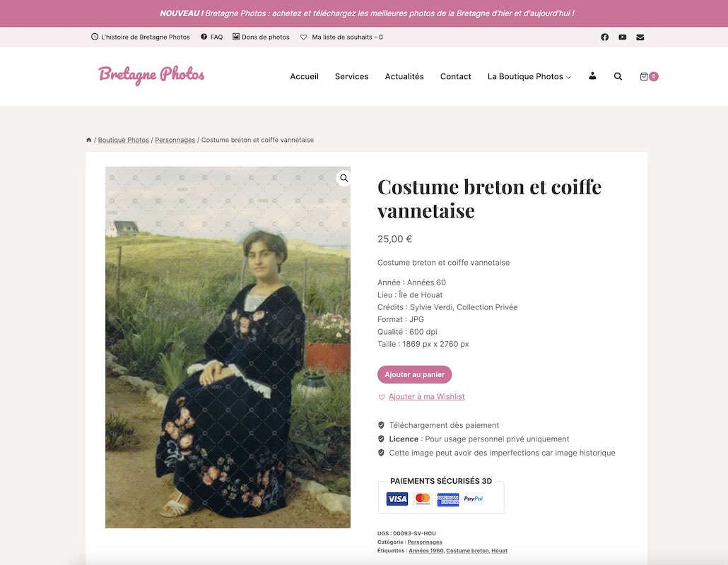The width and height of the screenshot is (728, 565).
Task: Zoom the product image with magnifier
Action: tap(344, 178)
